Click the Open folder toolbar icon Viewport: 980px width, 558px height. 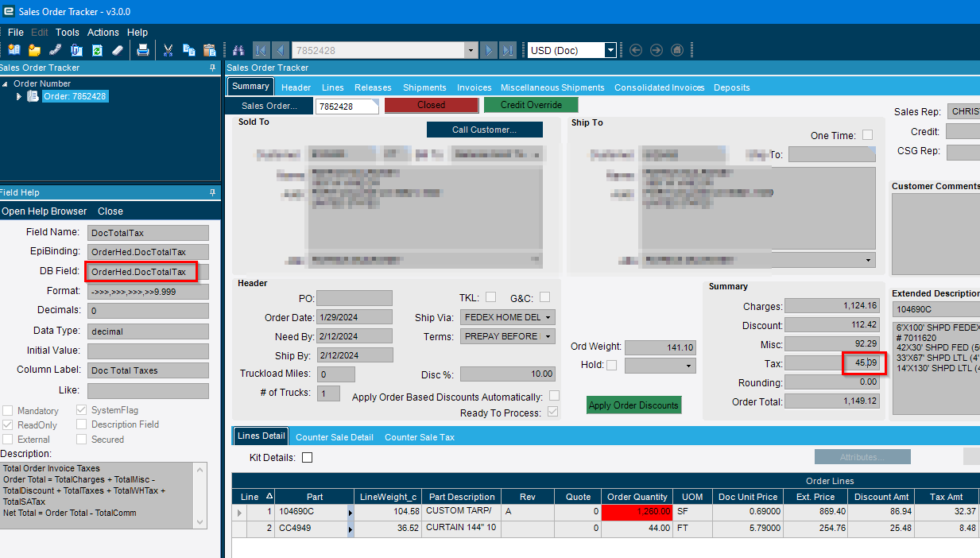(34, 50)
